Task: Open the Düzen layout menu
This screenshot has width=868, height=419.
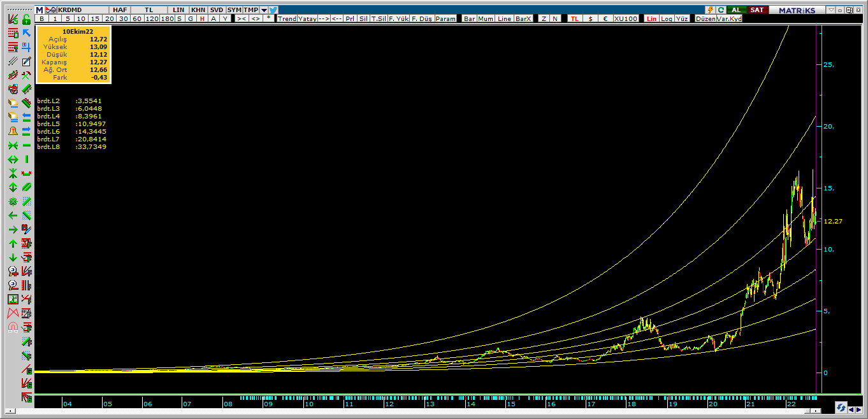Action: click(705, 18)
